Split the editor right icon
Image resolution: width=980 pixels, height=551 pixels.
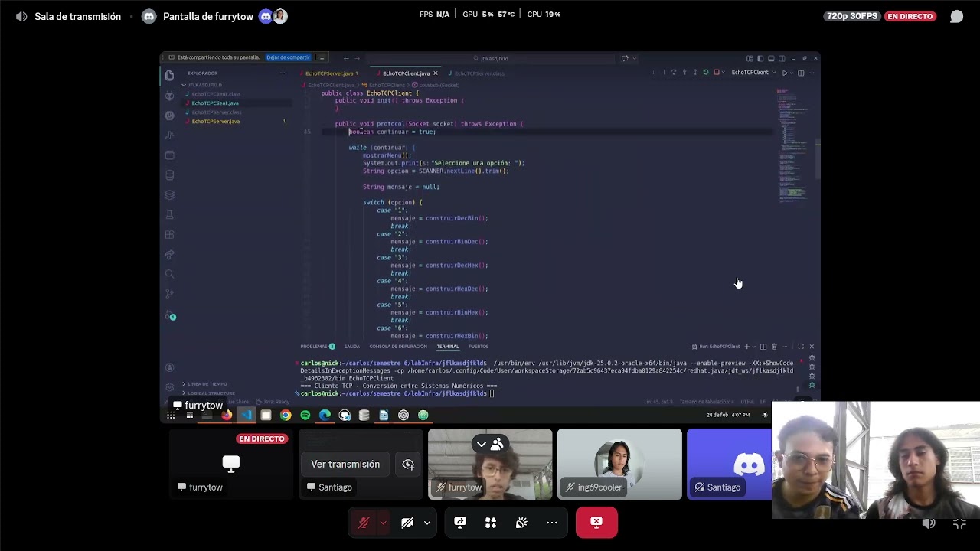(801, 73)
